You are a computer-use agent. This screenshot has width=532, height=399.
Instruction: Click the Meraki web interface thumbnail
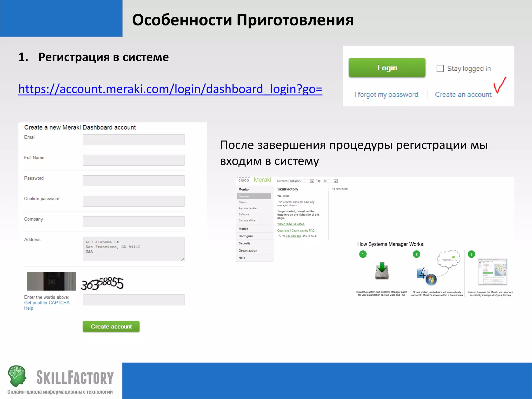(493, 272)
